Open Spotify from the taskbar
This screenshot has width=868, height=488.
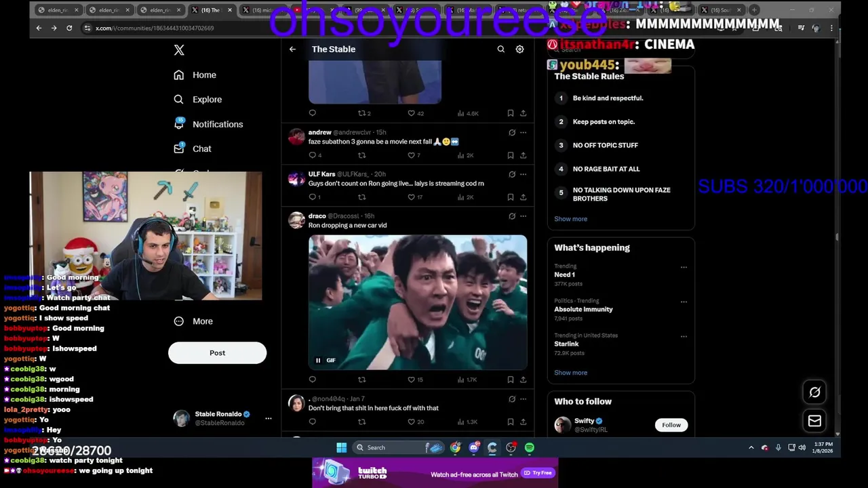tap(530, 447)
